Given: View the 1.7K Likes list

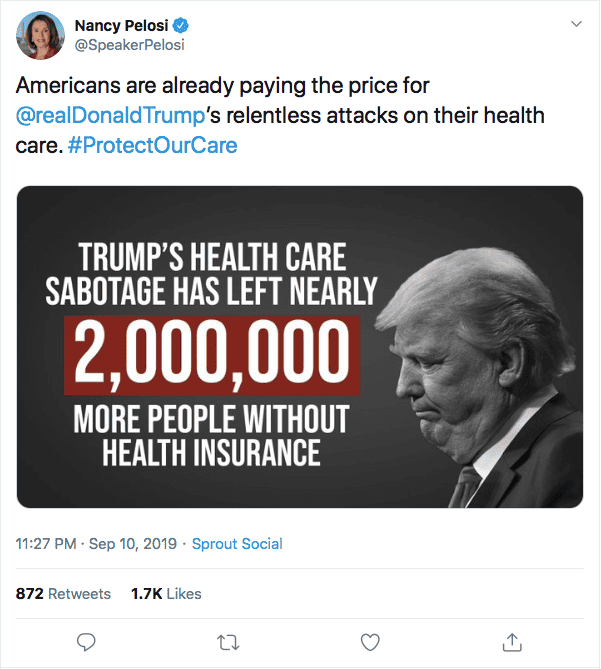Looking at the screenshot, I should (x=166, y=593).
